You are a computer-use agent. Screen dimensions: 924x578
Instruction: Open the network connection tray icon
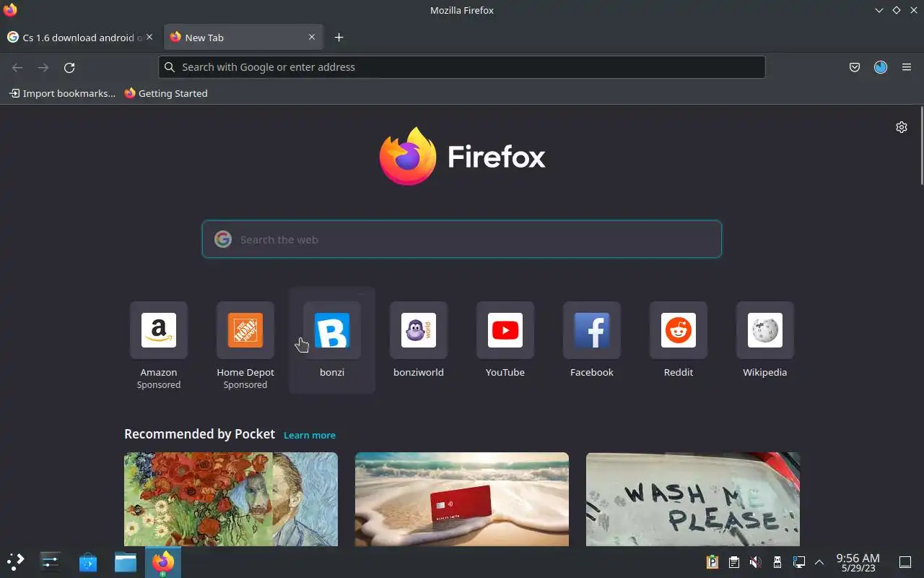[x=798, y=562]
